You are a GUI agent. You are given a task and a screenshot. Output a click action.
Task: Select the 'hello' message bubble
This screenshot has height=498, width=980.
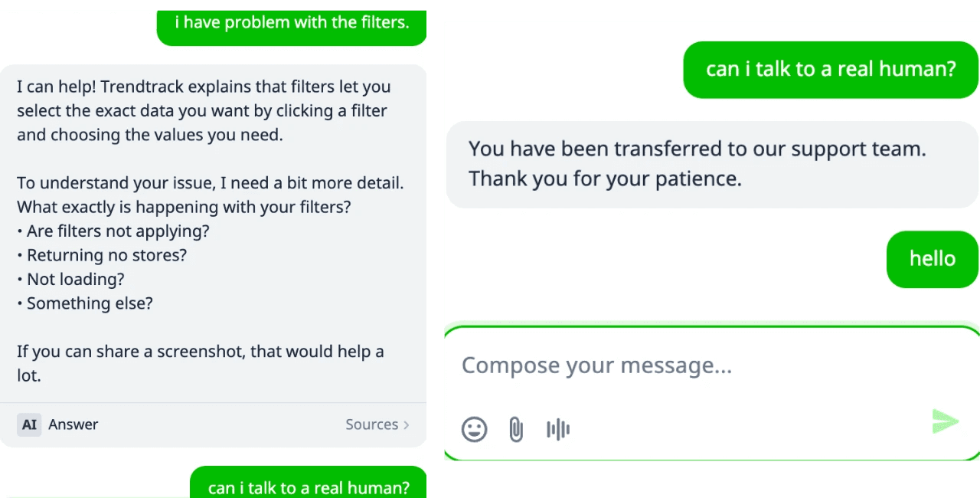(932, 259)
